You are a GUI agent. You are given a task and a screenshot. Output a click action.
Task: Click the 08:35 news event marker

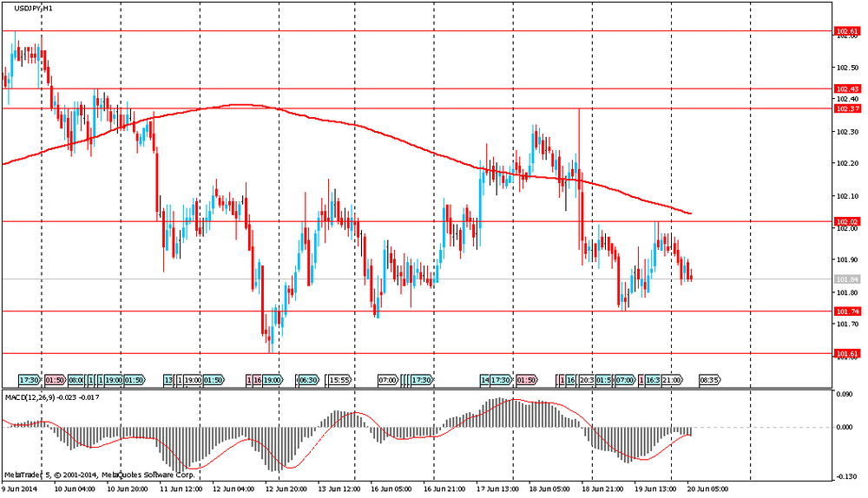pos(708,380)
